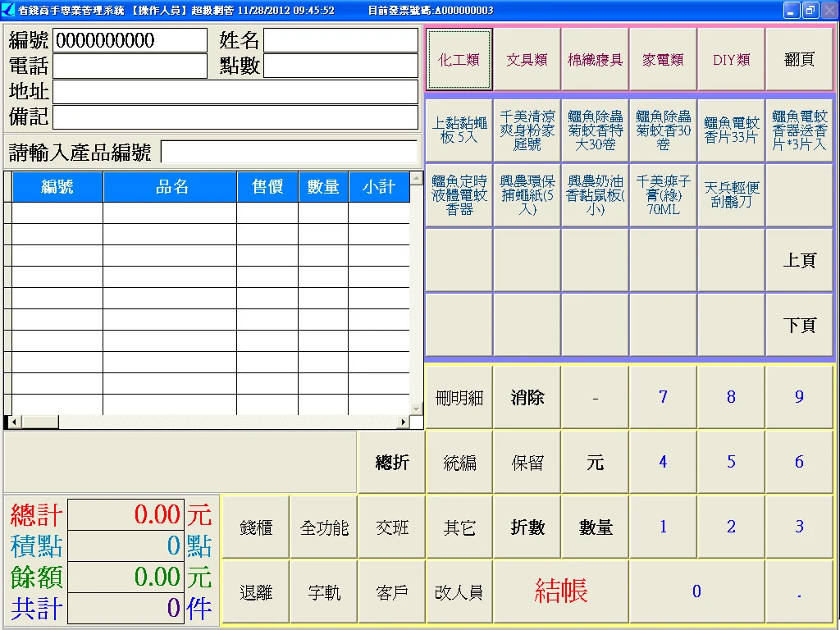This screenshot has width=840, height=630.
Task: Choose the 千美痱子膏(綠) 70ML item
Action: click(662, 194)
